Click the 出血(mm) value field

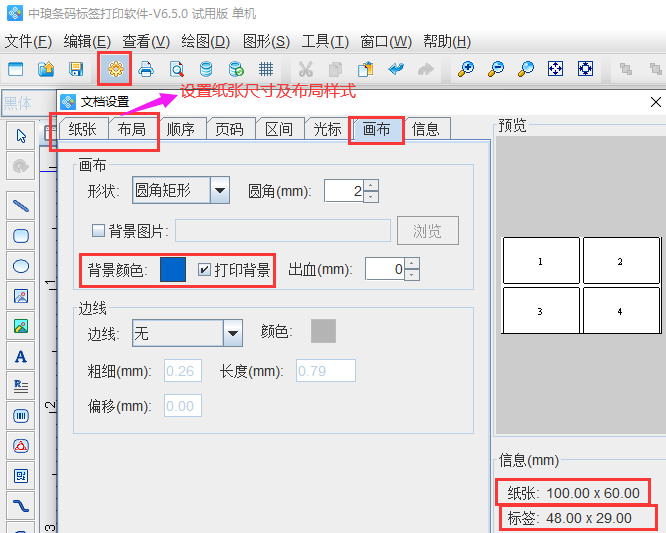click(384, 269)
